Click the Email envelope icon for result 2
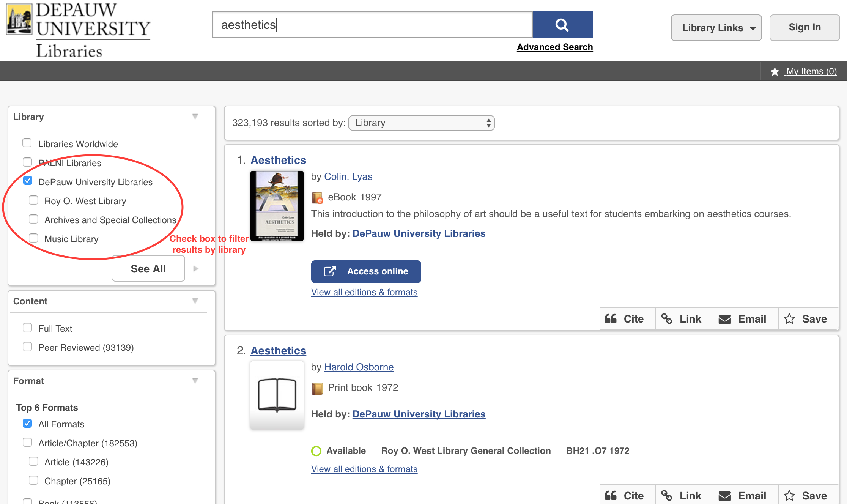Image resolution: width=847 pixels, height=504 pixels. coord(725,496)
